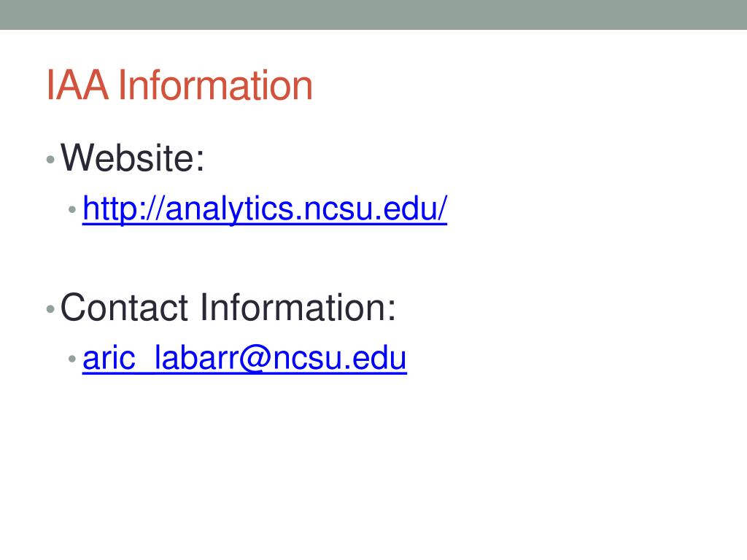Click the word IAA in the title
Screen dimensions: 747x560
pyautogui.click(x=77, y=85)
